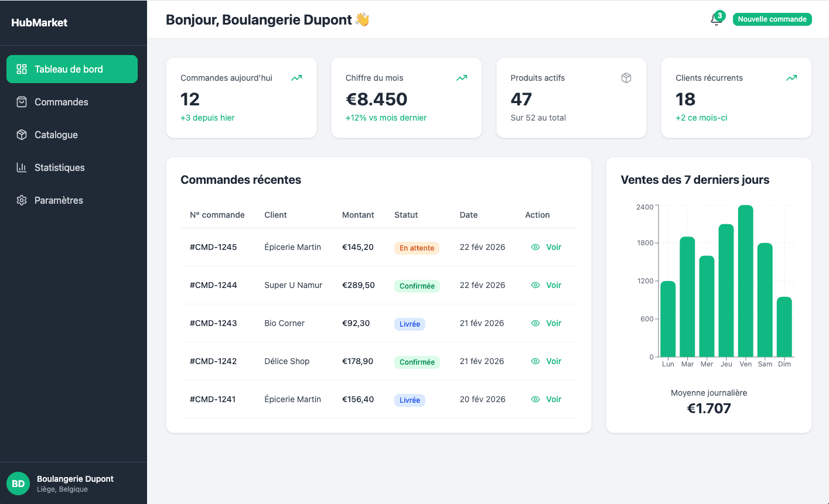This screenshot has height=504, width=829.
Task: Click the eye icon for order #CMD-1245
Action: tap(535, 247)
